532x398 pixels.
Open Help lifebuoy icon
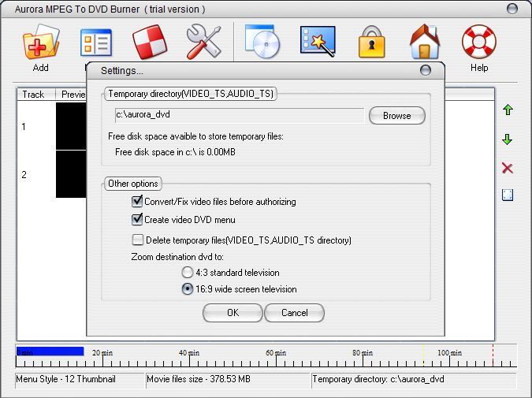click(479, 42)
